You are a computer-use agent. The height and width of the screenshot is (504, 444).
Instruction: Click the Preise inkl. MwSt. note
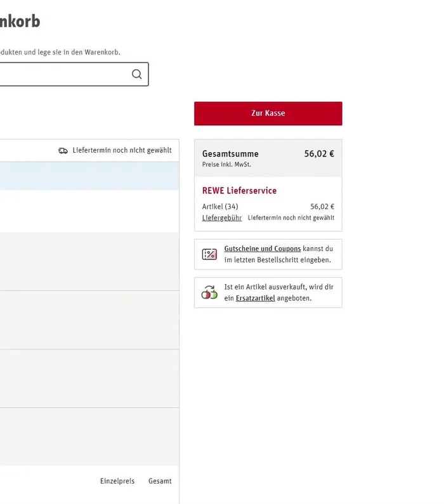(226, 165)
